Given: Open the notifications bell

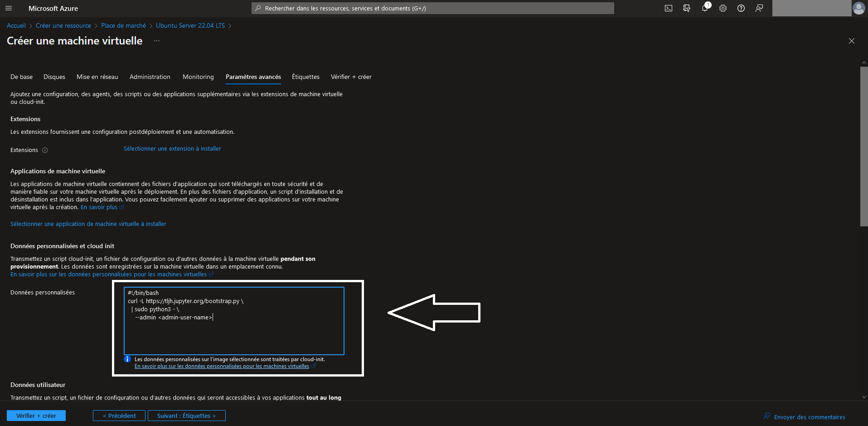Looking at the screenshot, I should click(705, 8).
